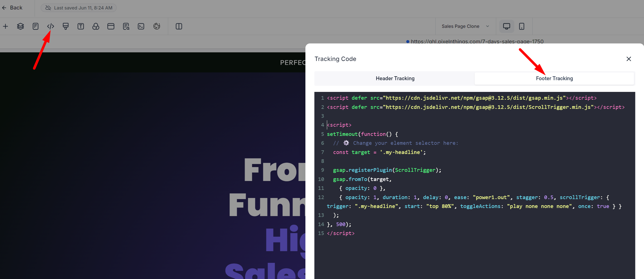
Task: Open the Tracking Code icon
Action: click(x=50, y=26)
